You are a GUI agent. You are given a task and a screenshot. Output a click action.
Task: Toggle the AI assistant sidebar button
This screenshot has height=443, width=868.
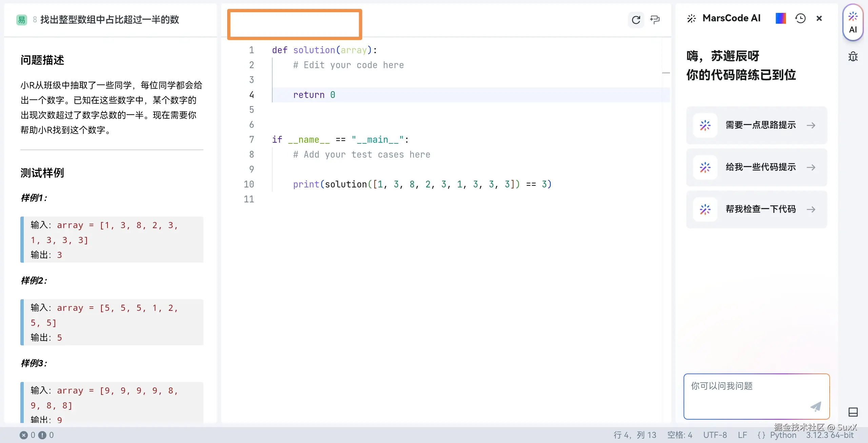pos(853,22)
